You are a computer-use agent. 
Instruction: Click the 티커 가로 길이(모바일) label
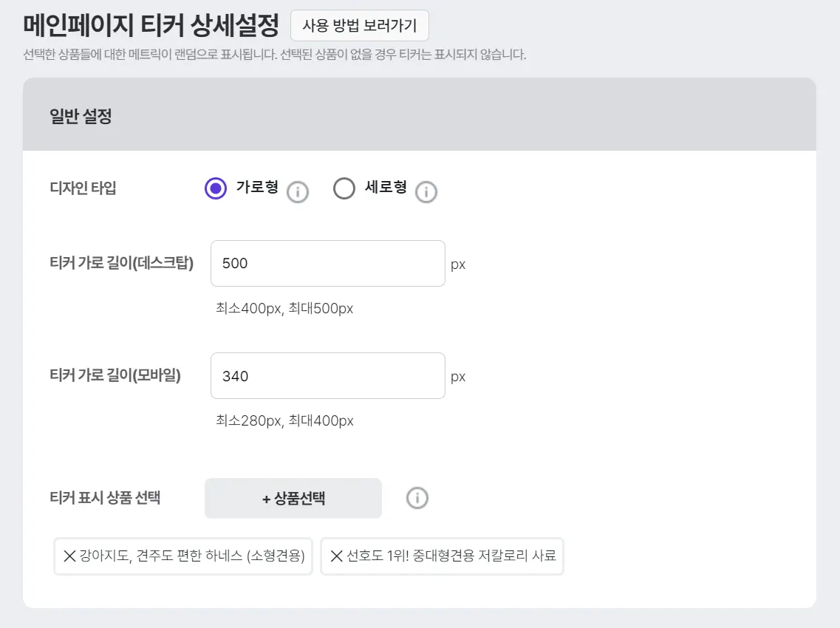click(x=115, y=375)
